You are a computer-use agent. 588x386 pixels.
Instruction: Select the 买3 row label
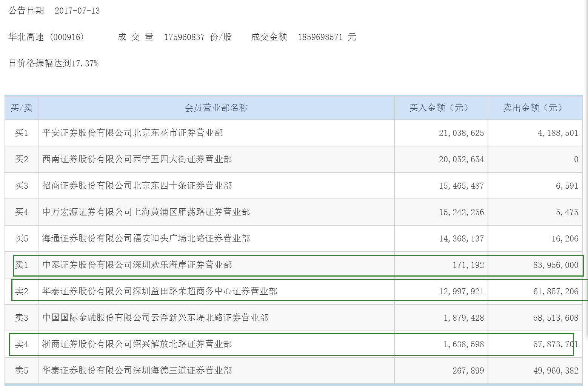click(22, 186)
